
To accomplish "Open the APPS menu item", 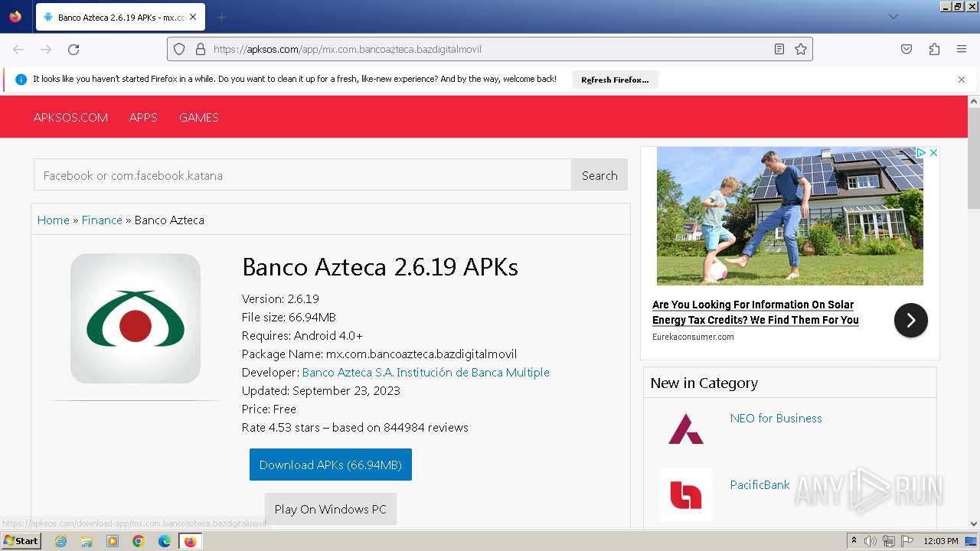I will [x=143, y=117].
